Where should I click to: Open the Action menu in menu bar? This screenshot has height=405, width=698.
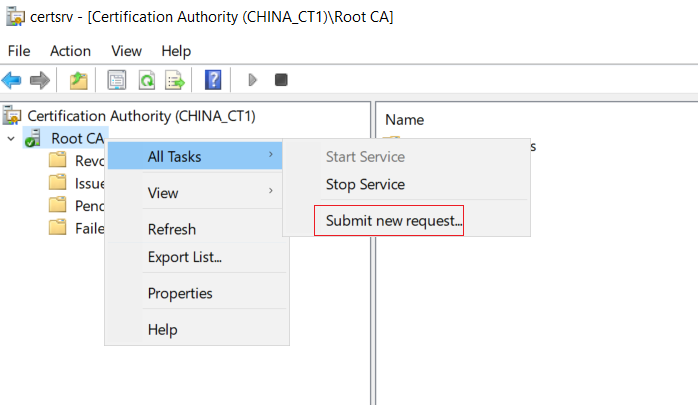70,51
